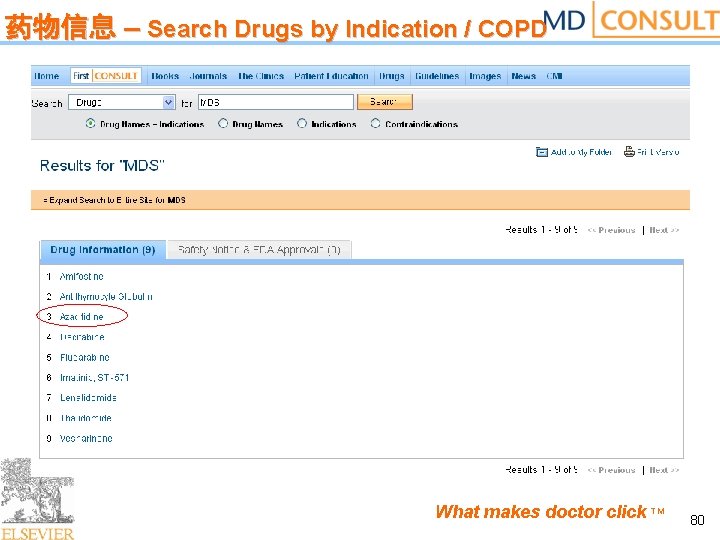Open the Thalidomide drug result

(86, 418)
